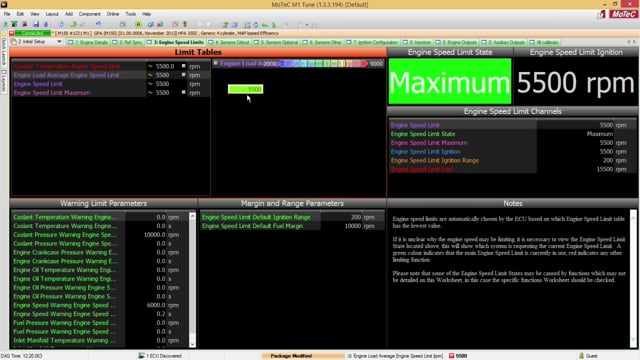Click the first toolbar icon at far left

coord(5,24)
